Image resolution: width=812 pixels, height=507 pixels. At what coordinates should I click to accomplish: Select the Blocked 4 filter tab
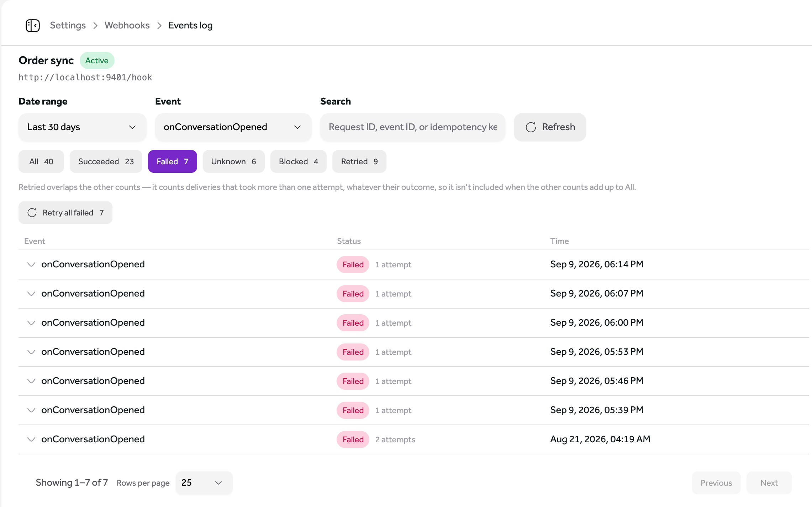click(x=299, y=161)
